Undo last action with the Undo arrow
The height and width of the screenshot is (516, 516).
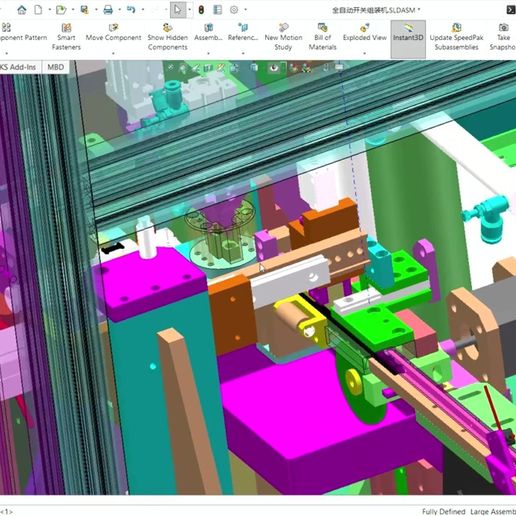click(x=131, y=10)
